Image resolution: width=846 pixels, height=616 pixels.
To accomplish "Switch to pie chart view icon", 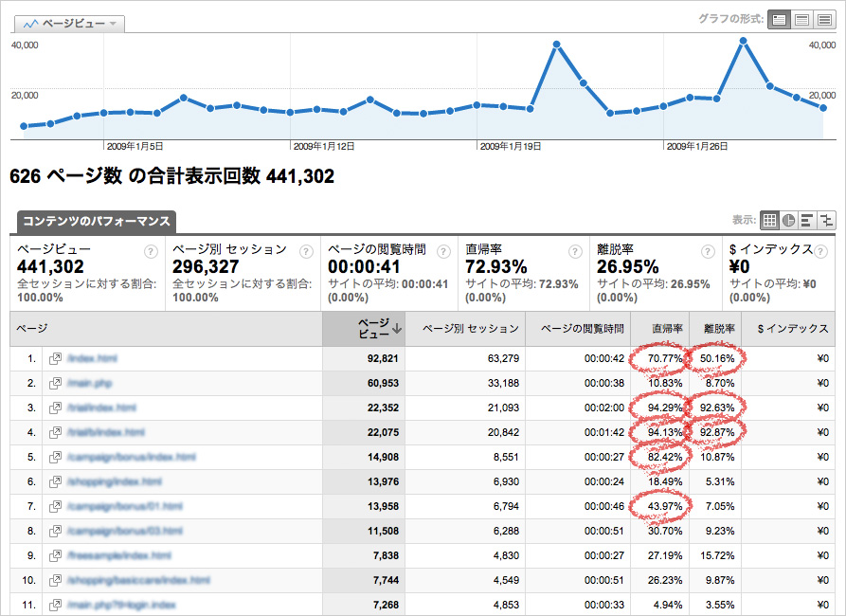I will coord(788,220).
